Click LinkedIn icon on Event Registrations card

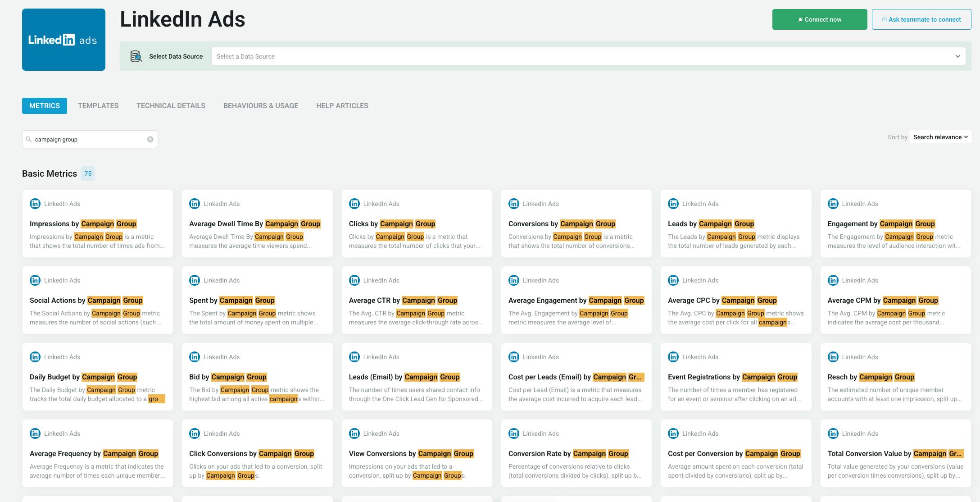point(673,357)
